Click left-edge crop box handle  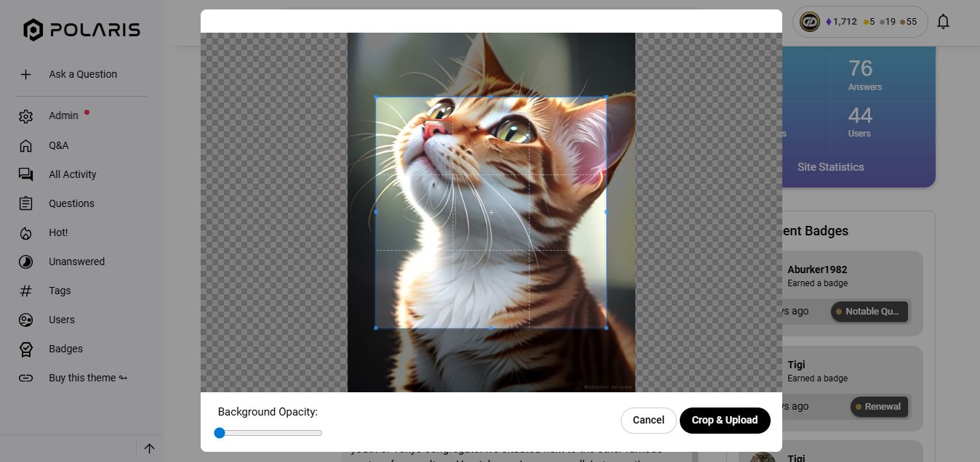376,212
